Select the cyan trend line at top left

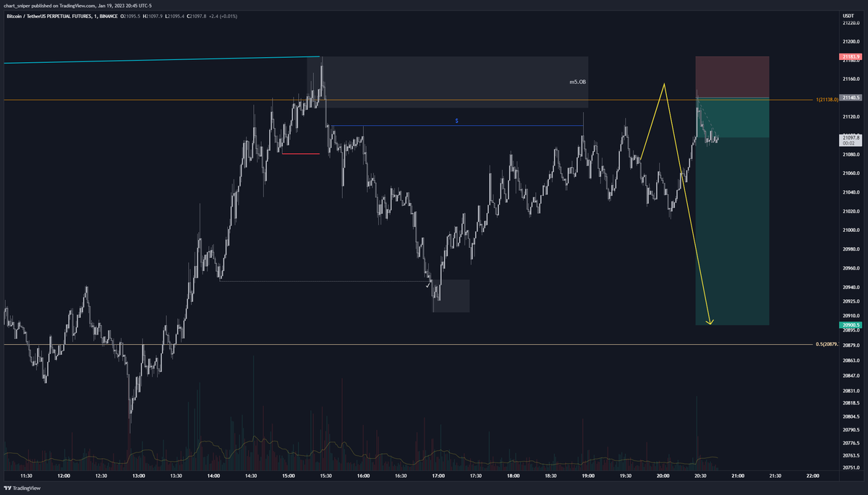(x=161, y=59)
